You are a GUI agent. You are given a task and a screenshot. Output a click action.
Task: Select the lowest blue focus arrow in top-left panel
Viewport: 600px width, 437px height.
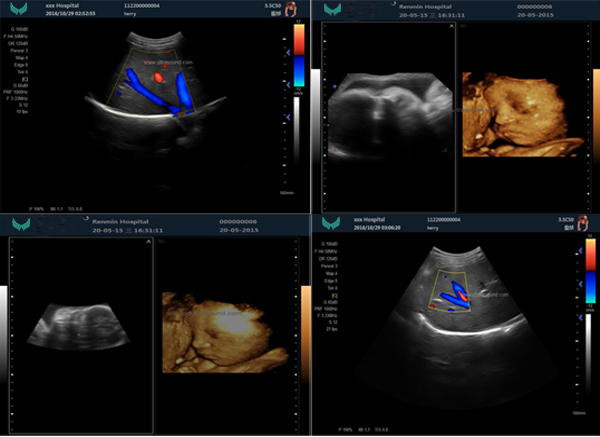[290, 120]
